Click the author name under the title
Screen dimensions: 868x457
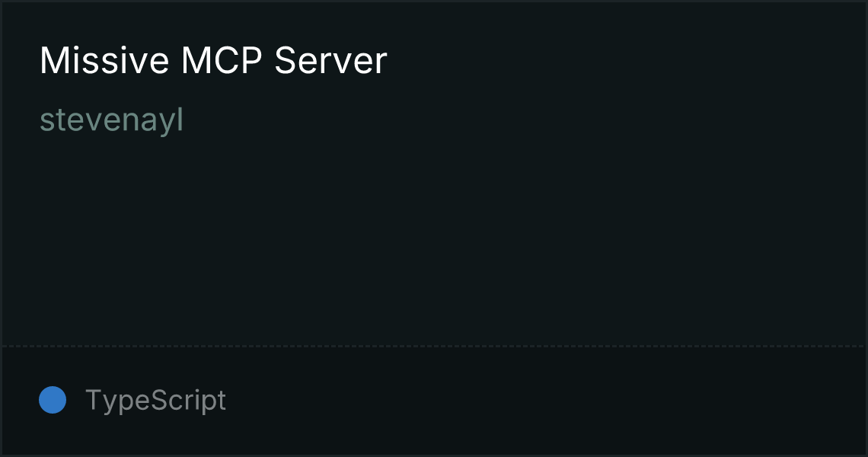(111, 120)
